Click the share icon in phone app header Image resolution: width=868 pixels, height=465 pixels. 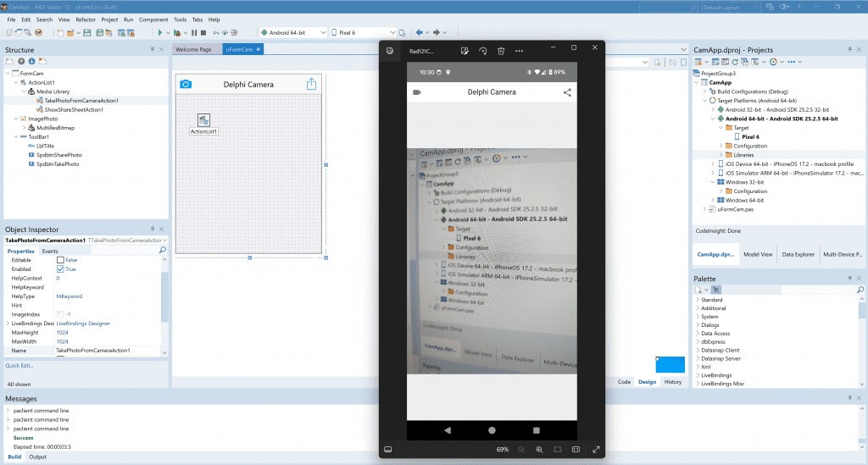click(567, 92)
